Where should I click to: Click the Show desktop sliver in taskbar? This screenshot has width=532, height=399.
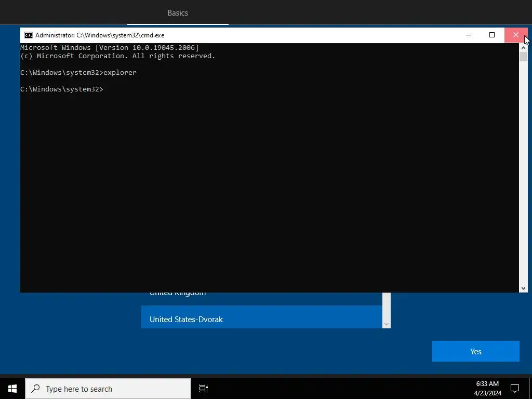tap(530, 389)
